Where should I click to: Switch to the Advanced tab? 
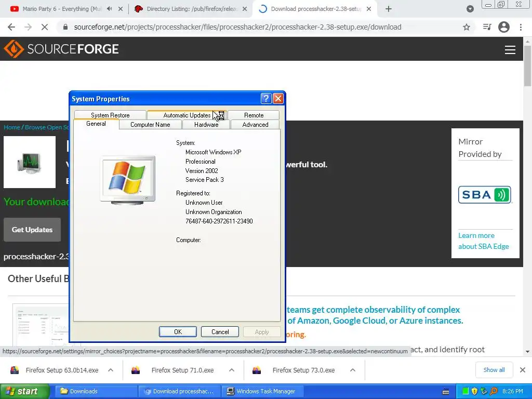click(255, 125)
